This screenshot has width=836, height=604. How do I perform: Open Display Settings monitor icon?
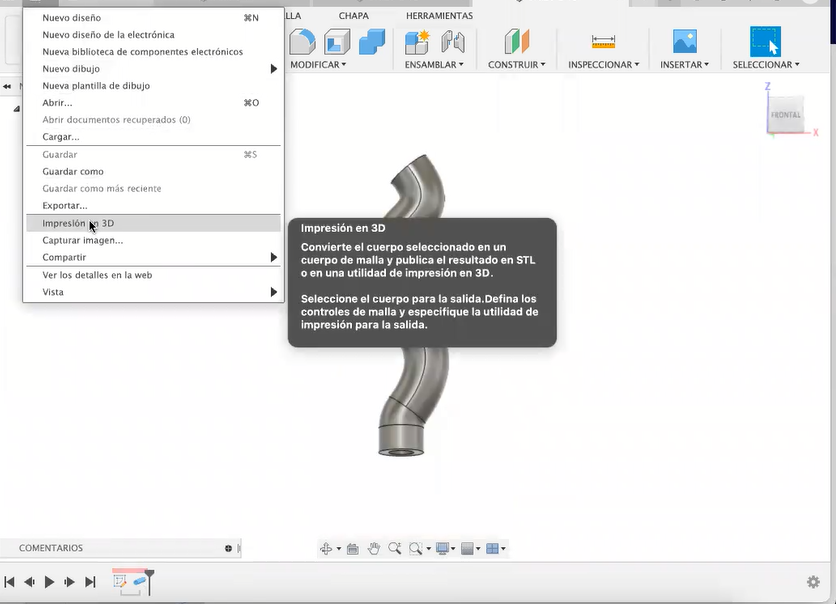tap(442, 548)
